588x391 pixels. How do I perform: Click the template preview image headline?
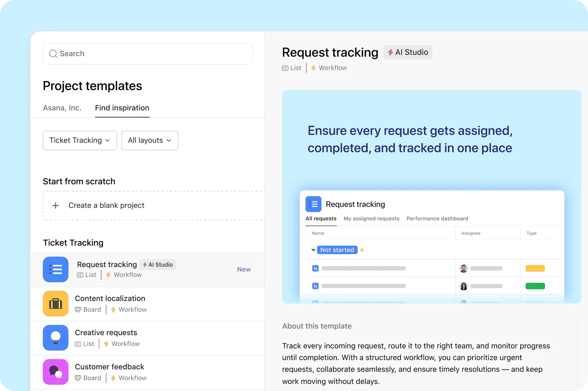point(410,139)
